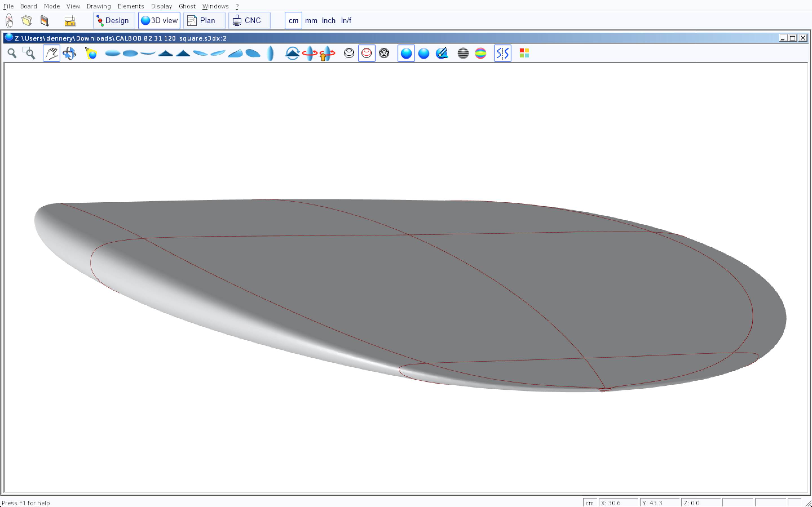
Task: Switch to Design mode
Action: pos(114,21)
